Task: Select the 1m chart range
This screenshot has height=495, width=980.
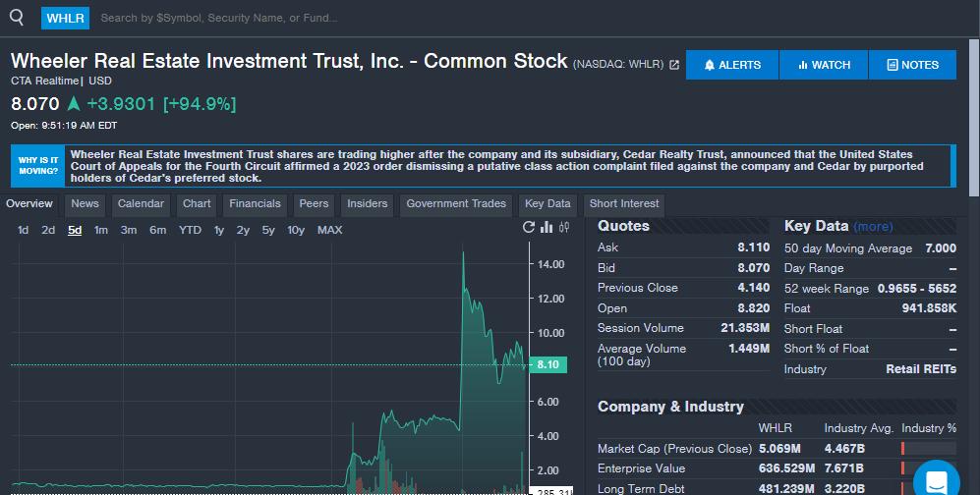Action: [101, 231]
